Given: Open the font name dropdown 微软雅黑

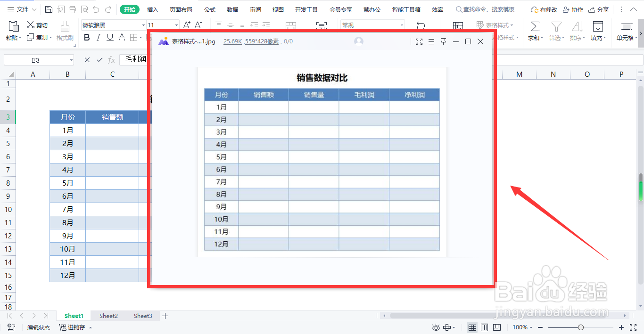Looking at the screenshot, I should (144, 24).
